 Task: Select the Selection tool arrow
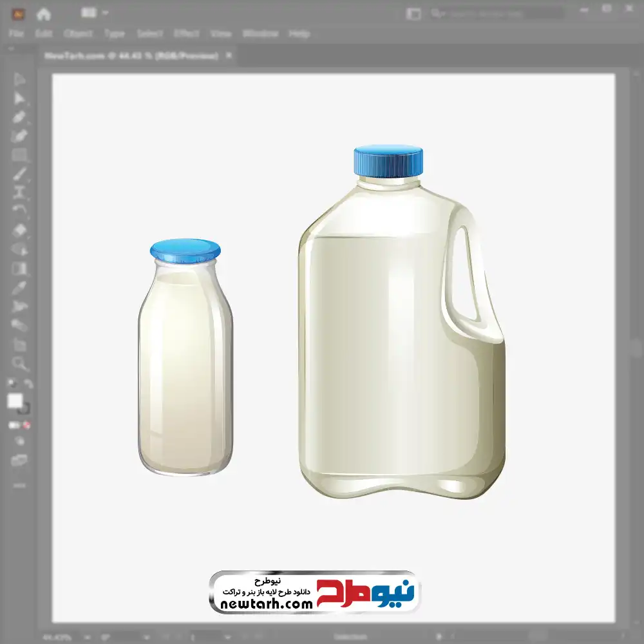click(19, 79)
